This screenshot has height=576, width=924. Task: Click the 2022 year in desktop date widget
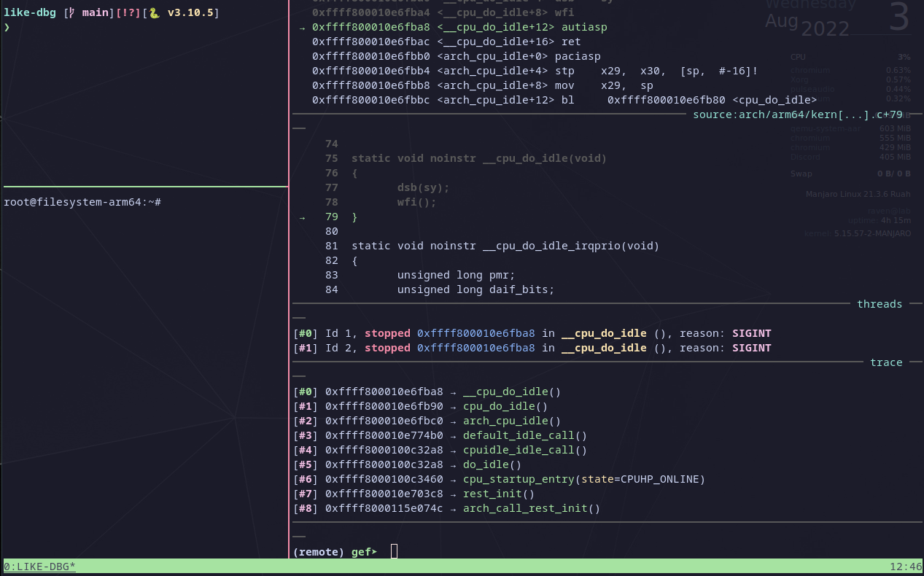coord(825,28)
